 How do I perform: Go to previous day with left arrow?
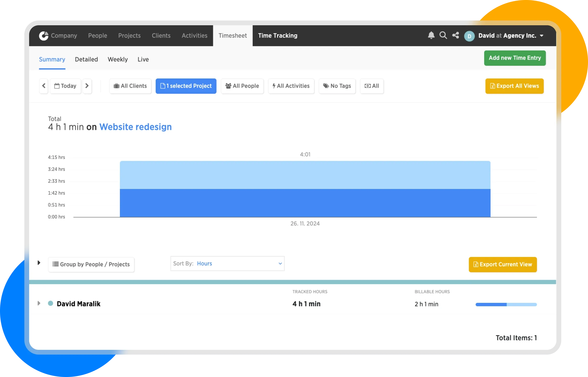point(44,86)
